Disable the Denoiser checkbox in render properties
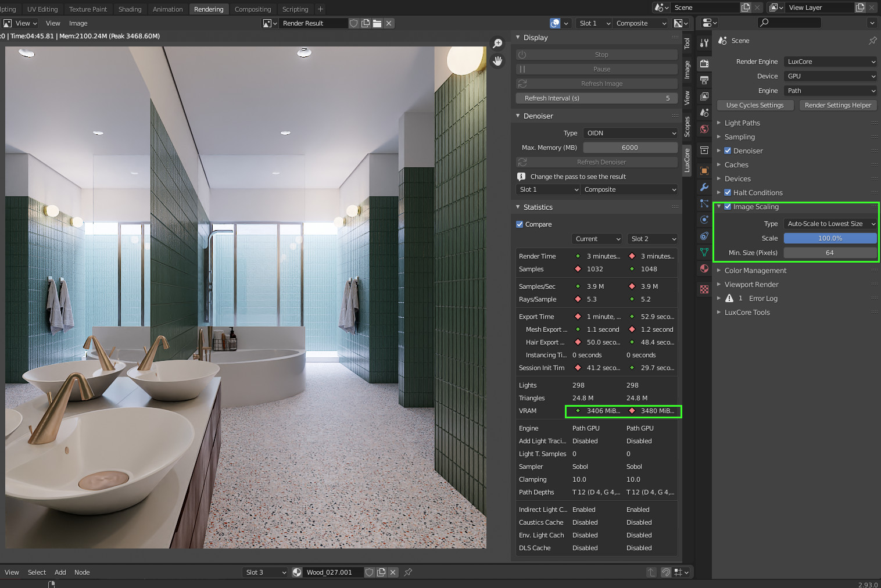This screenshot has width=881, height=588. [728, 151]
